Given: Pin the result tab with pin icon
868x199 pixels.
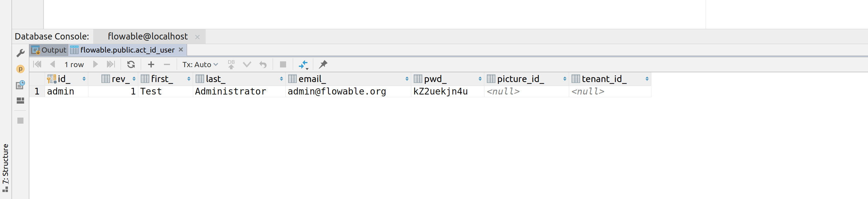Looking at the screenshot, I should tap(323, 64).
